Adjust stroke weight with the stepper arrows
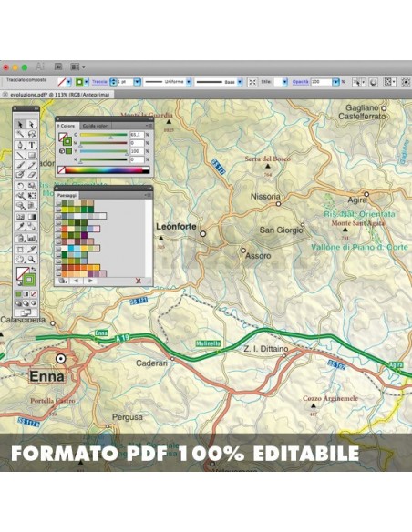 click(113, 82)
